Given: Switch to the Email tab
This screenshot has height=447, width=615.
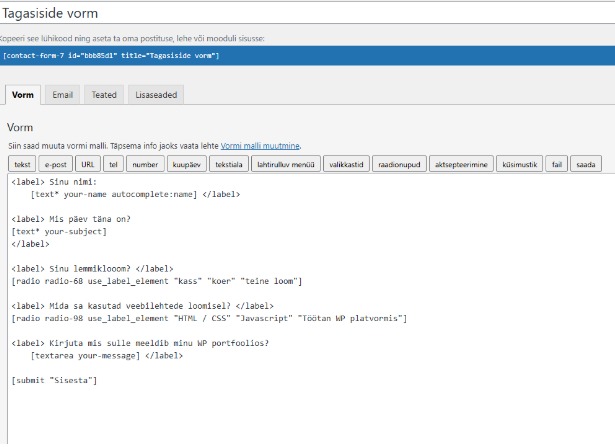Looking at the screenshot, I should [62, 95].
